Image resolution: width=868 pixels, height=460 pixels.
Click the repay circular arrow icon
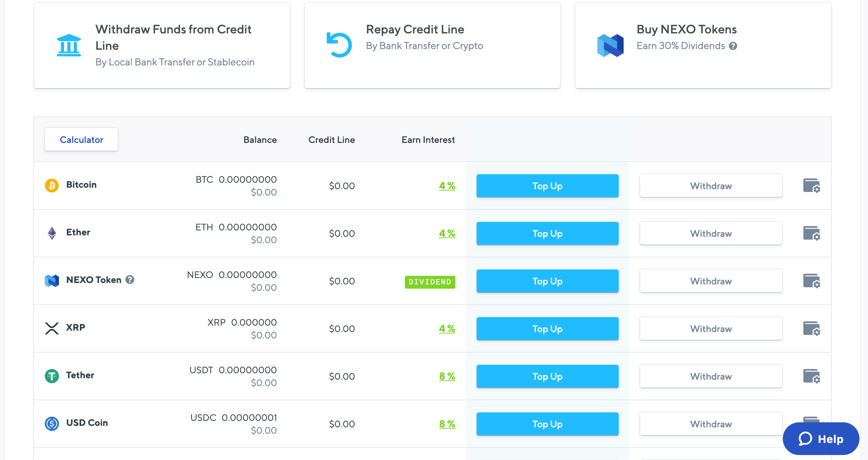tap(339, 45)
